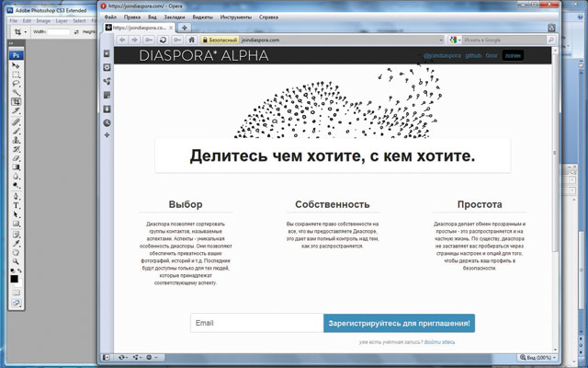Click the search magnifier button in Opera
This screenshot has height=368, width=588.
551,40
